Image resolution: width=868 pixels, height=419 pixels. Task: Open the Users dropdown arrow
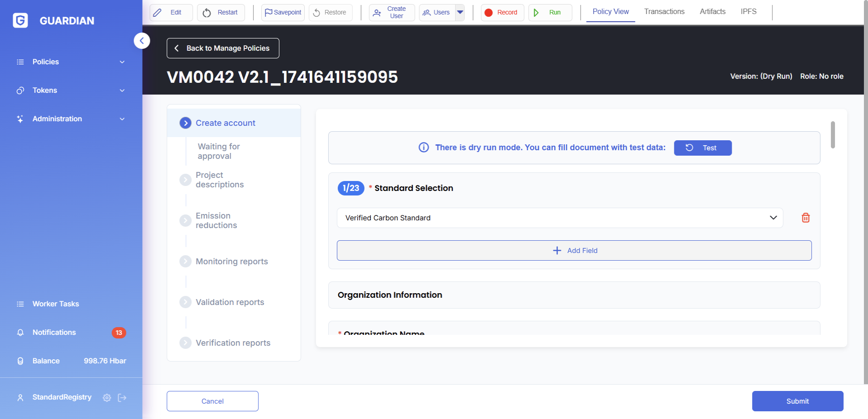point(460,12)
